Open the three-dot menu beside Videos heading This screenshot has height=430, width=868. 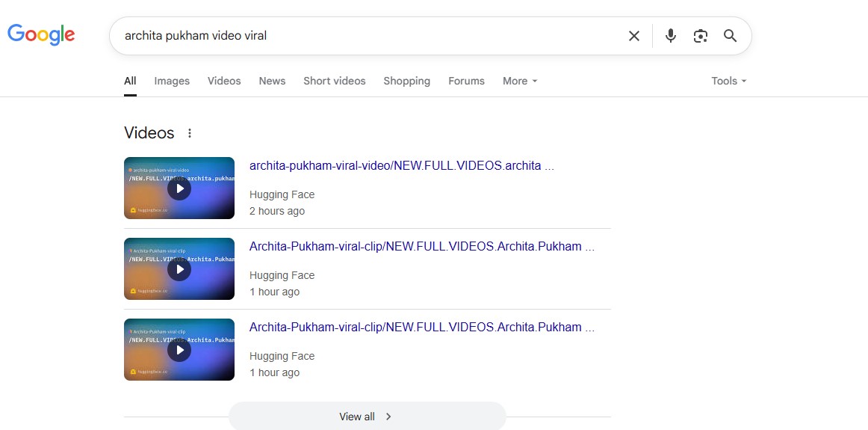[190, 133]
